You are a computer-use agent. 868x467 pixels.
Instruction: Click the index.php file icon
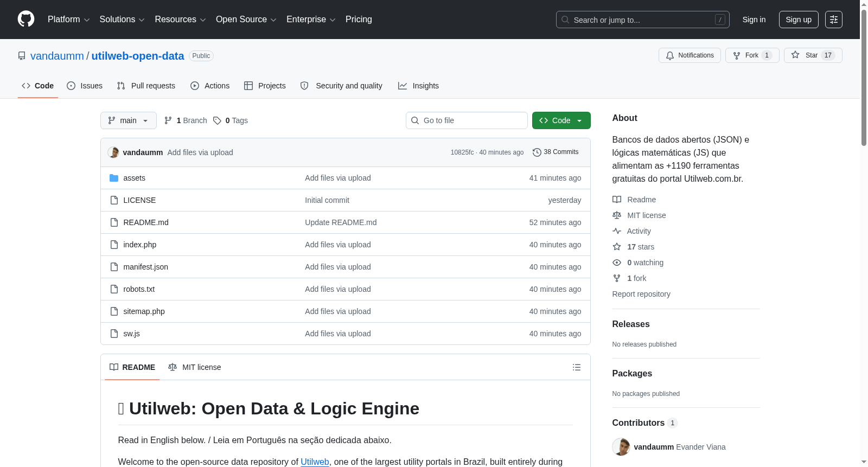(114, 245)
